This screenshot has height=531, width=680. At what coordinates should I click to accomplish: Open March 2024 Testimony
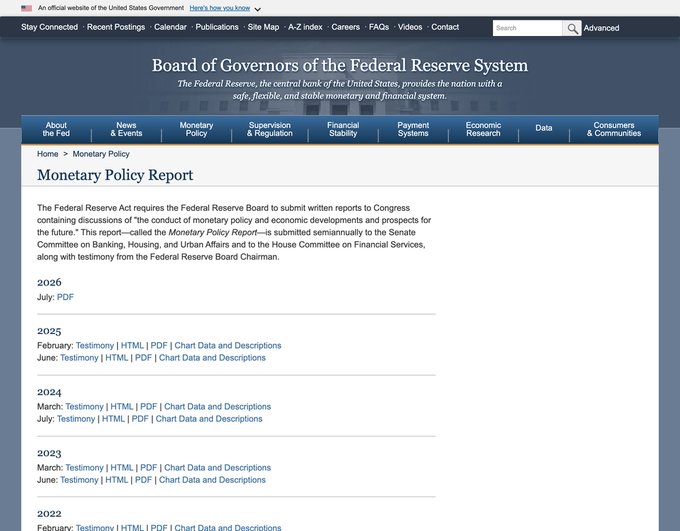[x=84, y=407]
